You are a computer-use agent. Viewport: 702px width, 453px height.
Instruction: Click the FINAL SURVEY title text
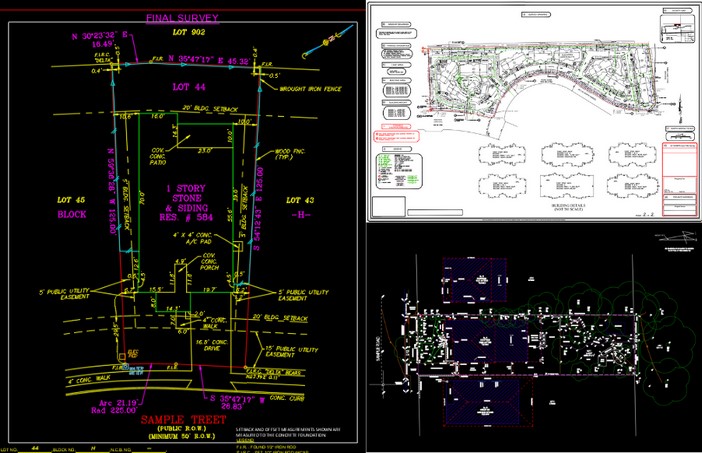tap(182, 18)
